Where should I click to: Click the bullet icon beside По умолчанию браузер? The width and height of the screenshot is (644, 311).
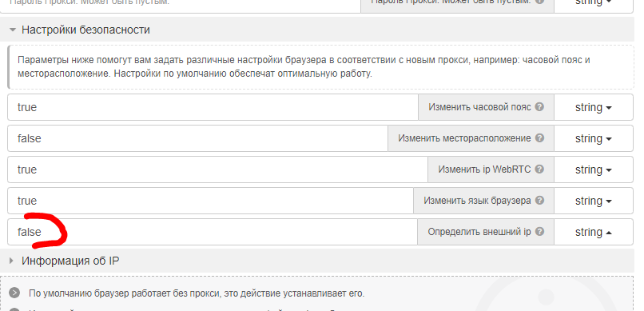pyautogui.click(x=14, y=293)
